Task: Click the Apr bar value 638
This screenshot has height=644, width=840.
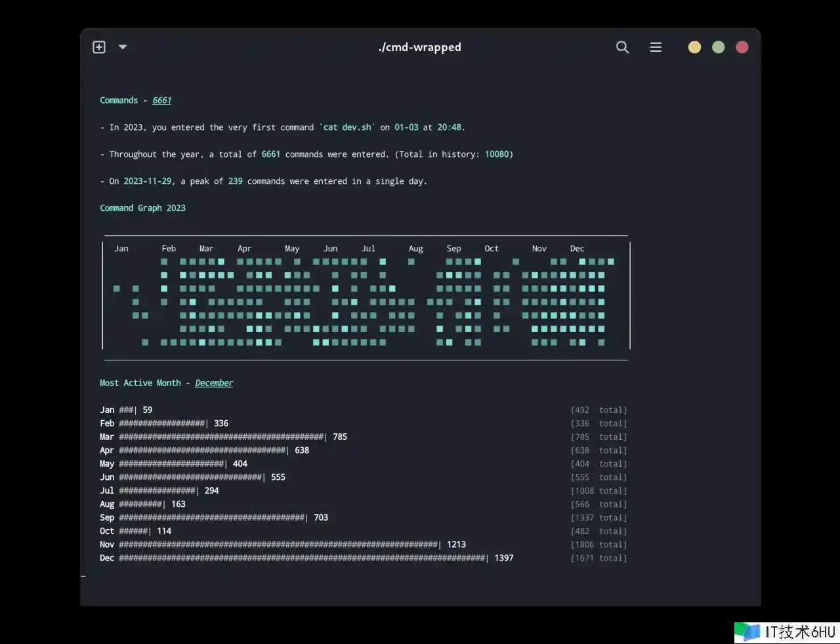Action: 302,450
